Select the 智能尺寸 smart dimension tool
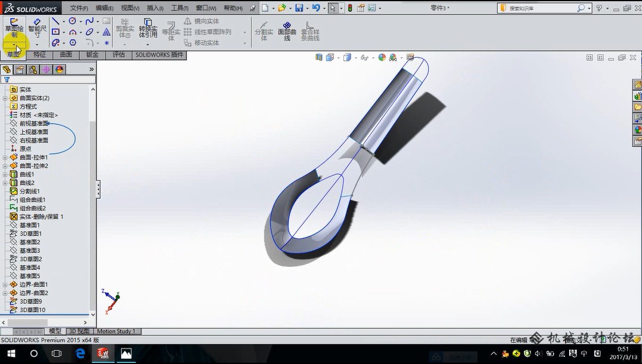The height and width of the screenshot is (364, 642). [37, 28]
